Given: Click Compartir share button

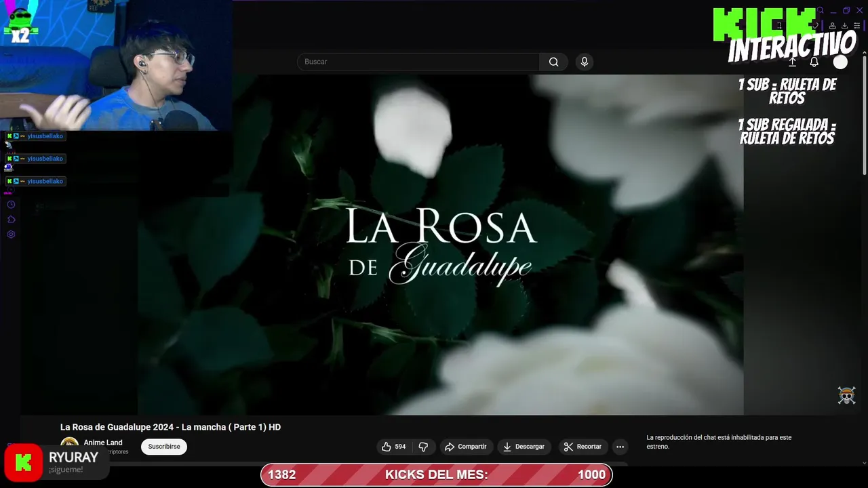Looking at the screenshot, I should [465, 447].
